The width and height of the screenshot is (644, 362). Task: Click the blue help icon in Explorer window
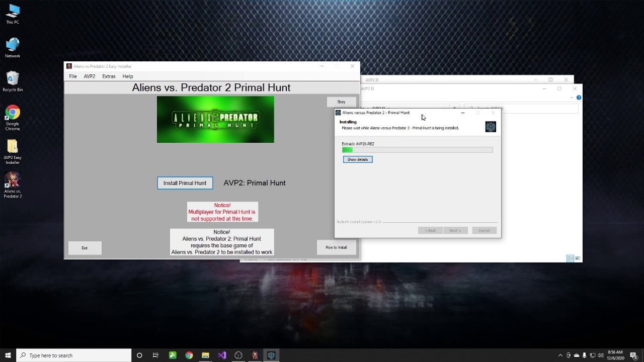[x=579, y=98]
